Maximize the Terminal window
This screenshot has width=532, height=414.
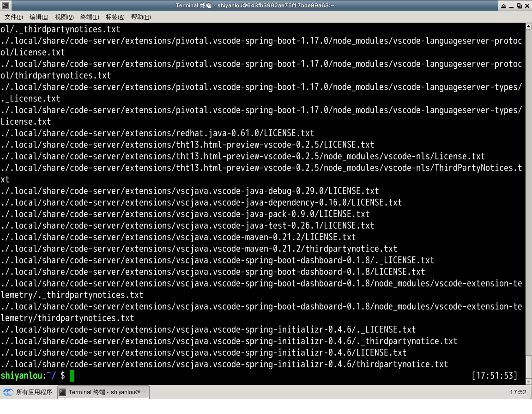[x=519, y=6]
